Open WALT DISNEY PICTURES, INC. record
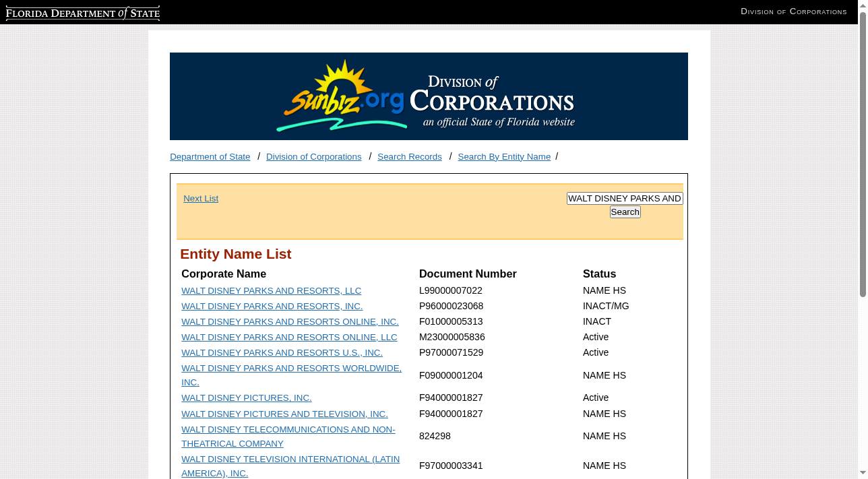 click(246, 398)
